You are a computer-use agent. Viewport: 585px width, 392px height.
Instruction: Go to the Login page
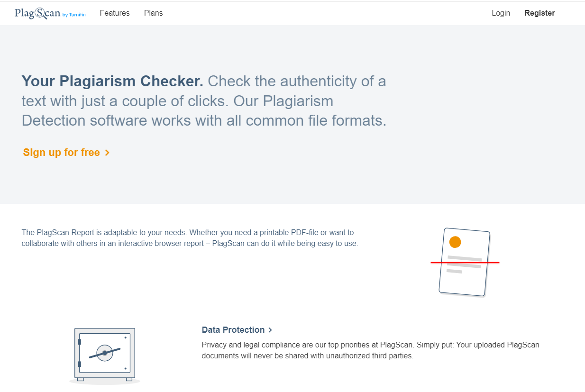click(501, 13)
